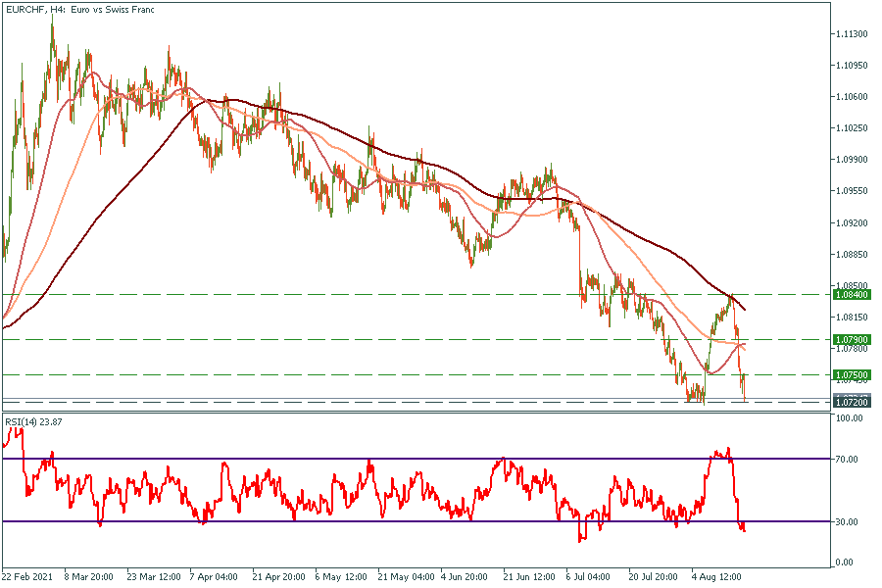Select the 4 Aug 12:00 time label

(x=715, y=578)
